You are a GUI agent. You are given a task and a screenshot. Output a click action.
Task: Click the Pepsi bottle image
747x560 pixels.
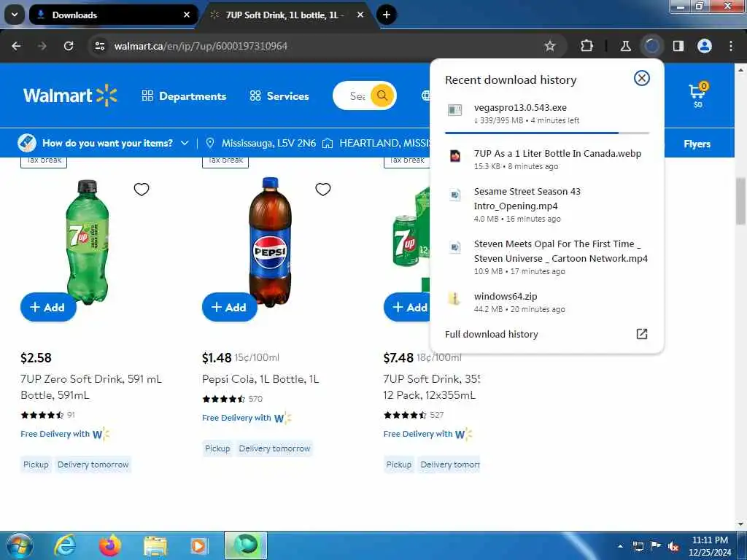(270, 242)
